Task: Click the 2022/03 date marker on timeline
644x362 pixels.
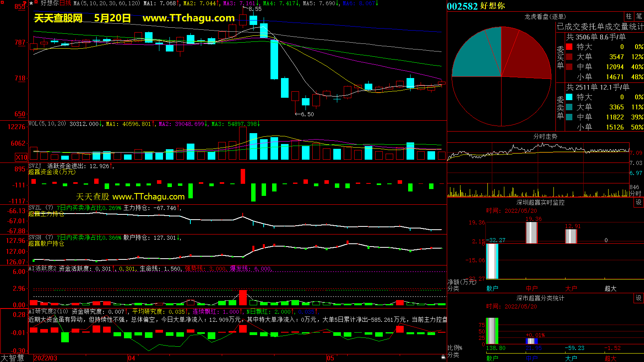Action: [45, 358]
